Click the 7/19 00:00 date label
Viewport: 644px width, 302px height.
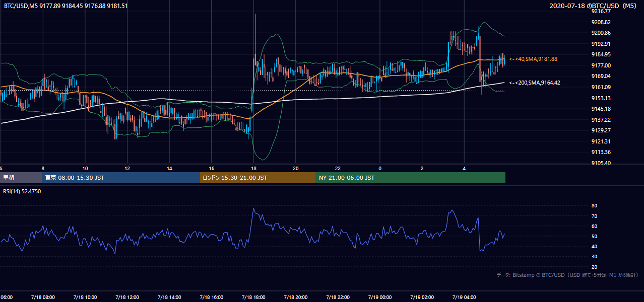tap(380, 297)
